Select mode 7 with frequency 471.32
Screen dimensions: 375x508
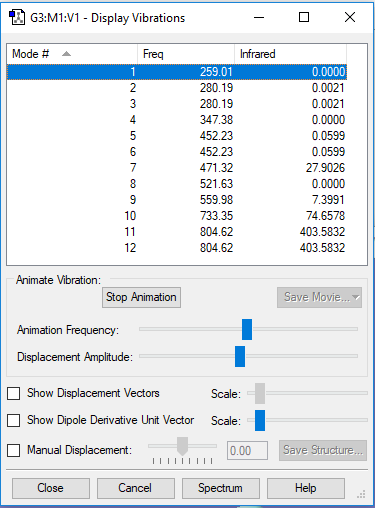pos(177,168)
